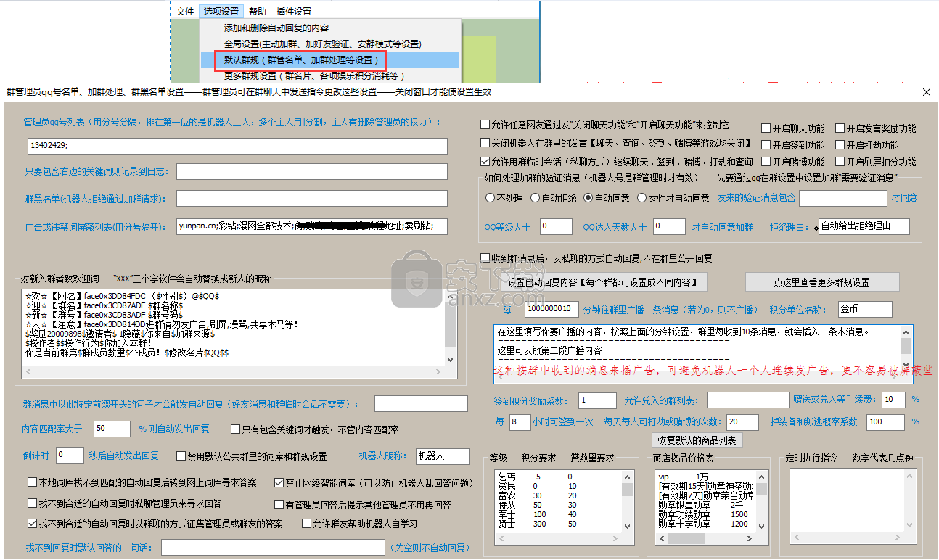Select 添加和删除自动回复的内容 menu entry

pyautogui.click(x=329, y=28)
